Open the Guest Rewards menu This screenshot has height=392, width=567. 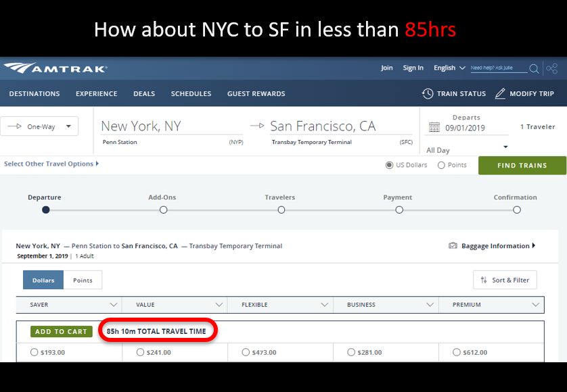256,93
